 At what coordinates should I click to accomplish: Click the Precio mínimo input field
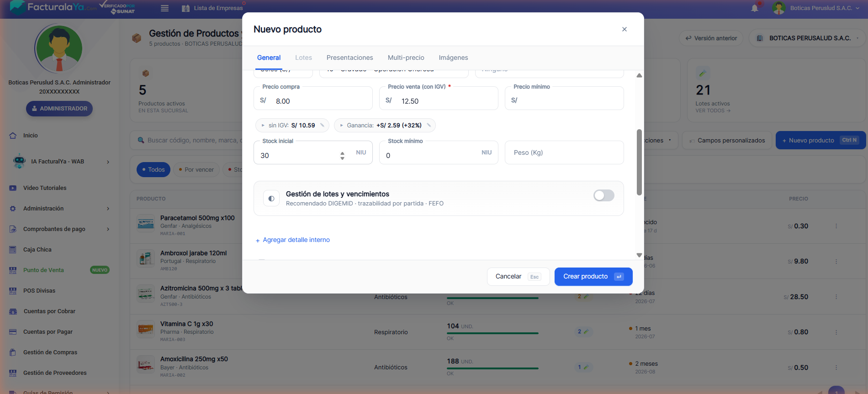click(564, 98)
